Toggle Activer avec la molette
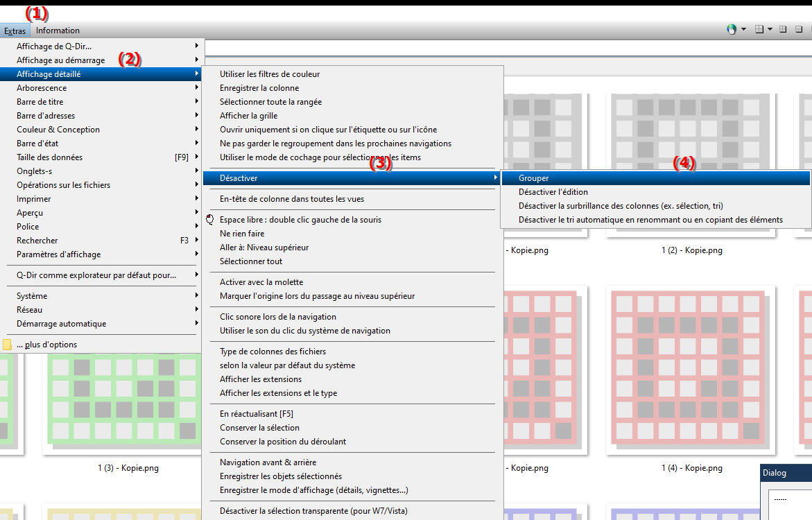This screenshot has height=520, width=812. (352, 283)
